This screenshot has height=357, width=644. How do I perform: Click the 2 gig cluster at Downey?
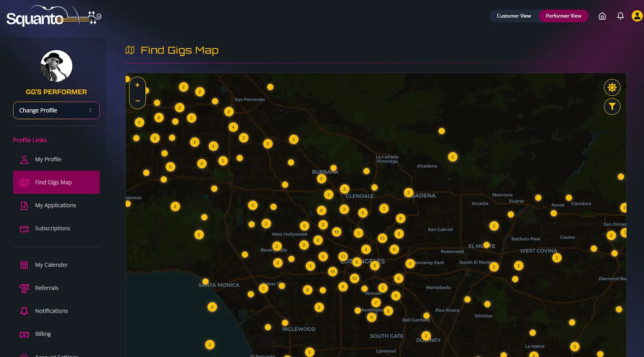[426, 336]
